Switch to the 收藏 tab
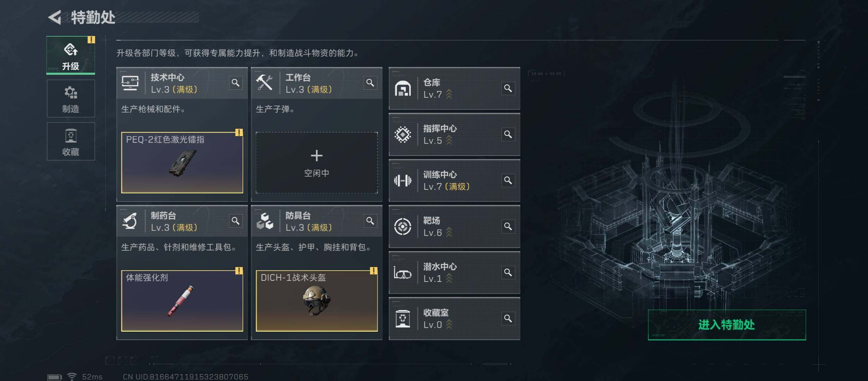Viewport: 868px width, 381px height. point(71,141)
